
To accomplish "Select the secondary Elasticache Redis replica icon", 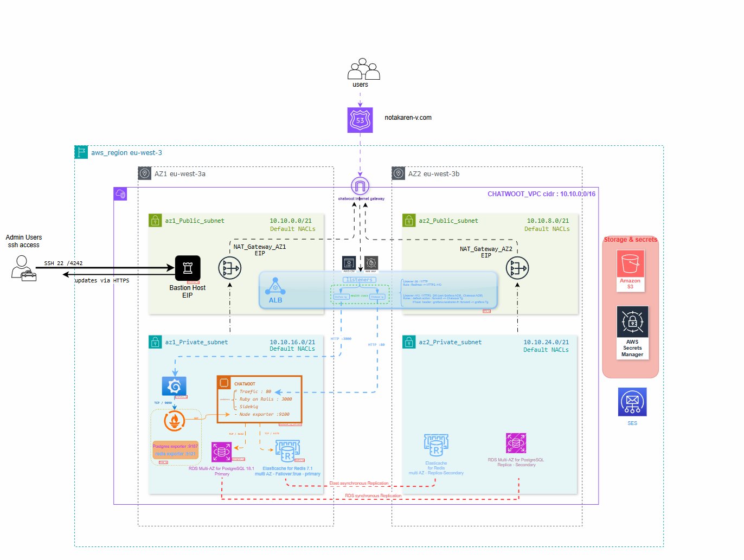I will (x=436, y=446).
